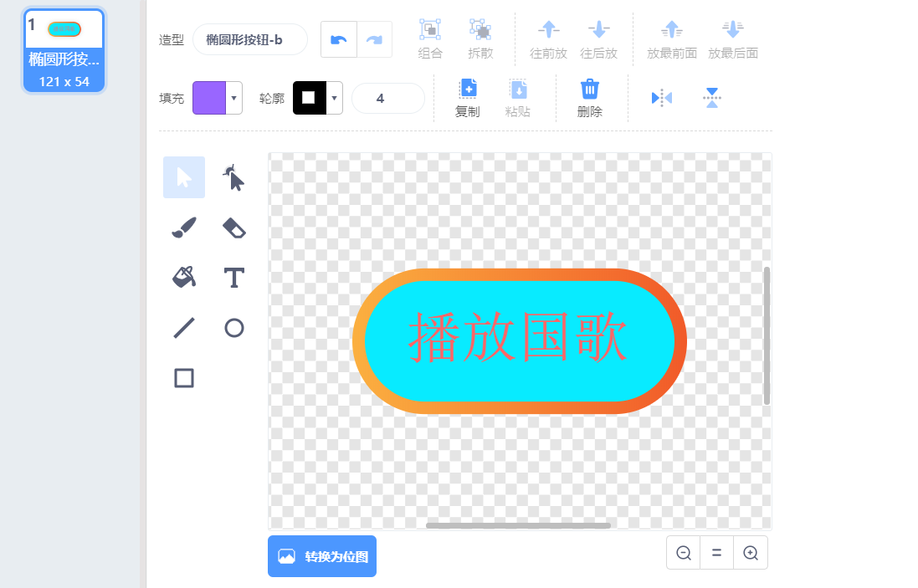
Task: Select the Line tool
Action: (184, 328)
